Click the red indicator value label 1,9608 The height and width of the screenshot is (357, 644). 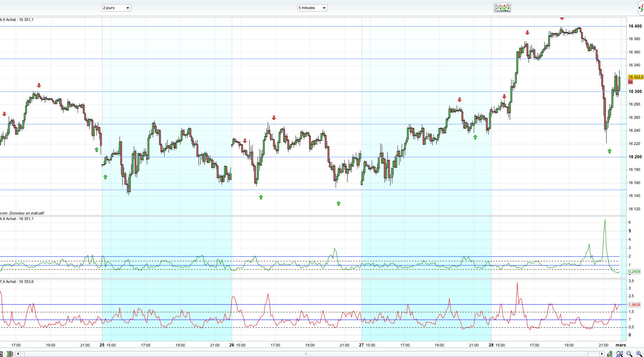click(634, 305)
